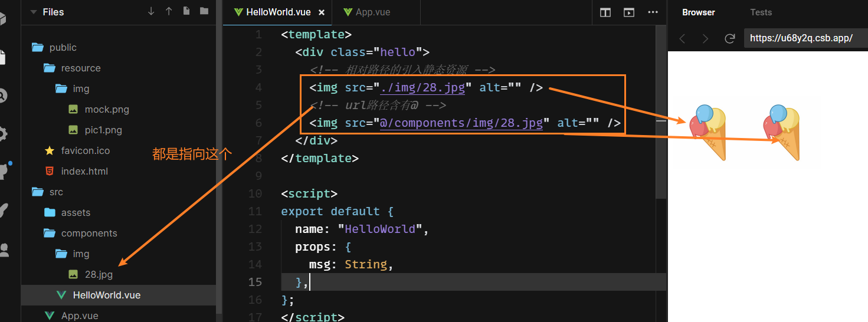Refresh the preview browser
Viewport: 868px width, 322px height.
pyautogui.click(x=730, y=38)
